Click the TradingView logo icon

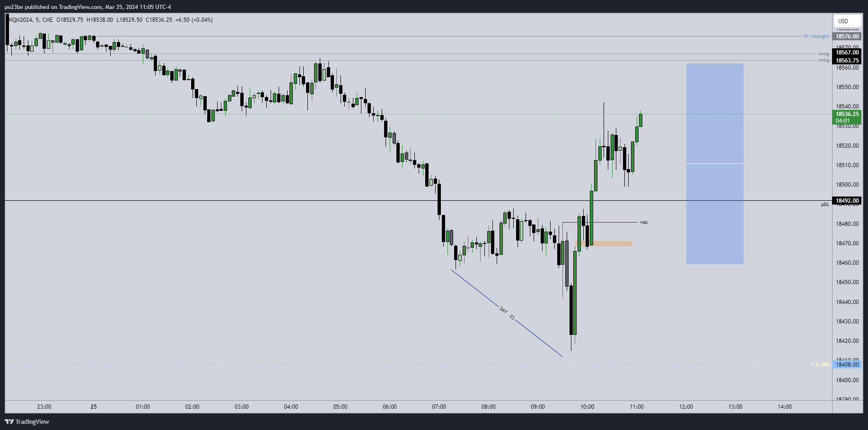[9, 421]
